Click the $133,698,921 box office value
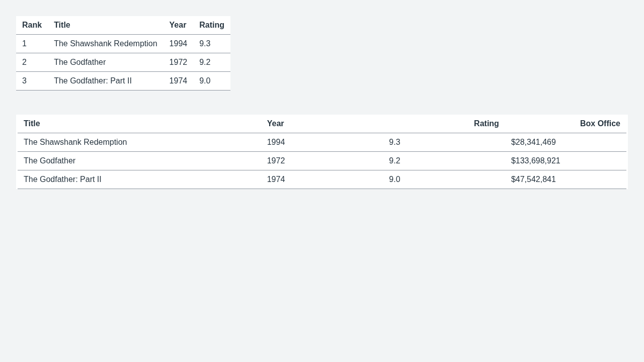Viewport: 644px width, 362px height. (x=536, y=161)
